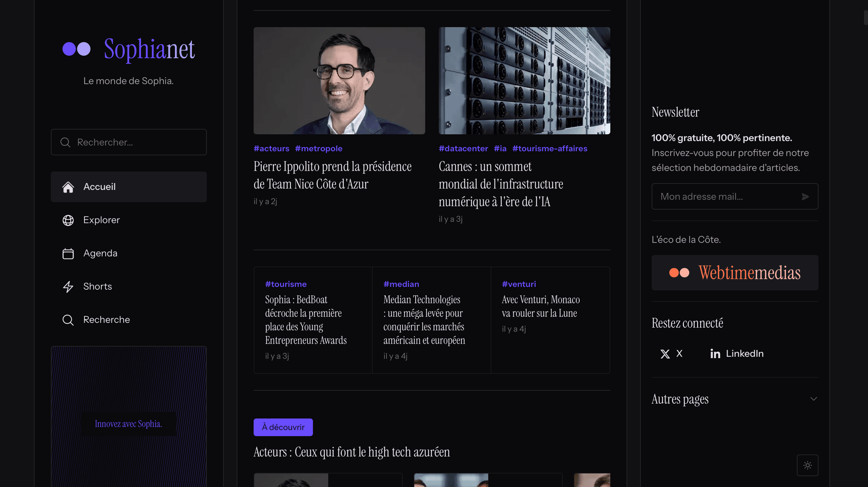Open the LinkedIn link label
868x487 pixels.
point(745,354)
